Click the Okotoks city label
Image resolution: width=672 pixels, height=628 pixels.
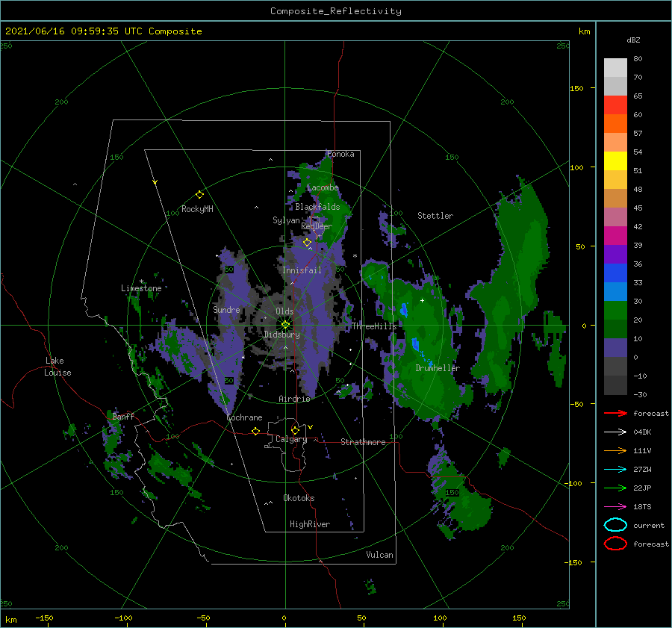299,498
